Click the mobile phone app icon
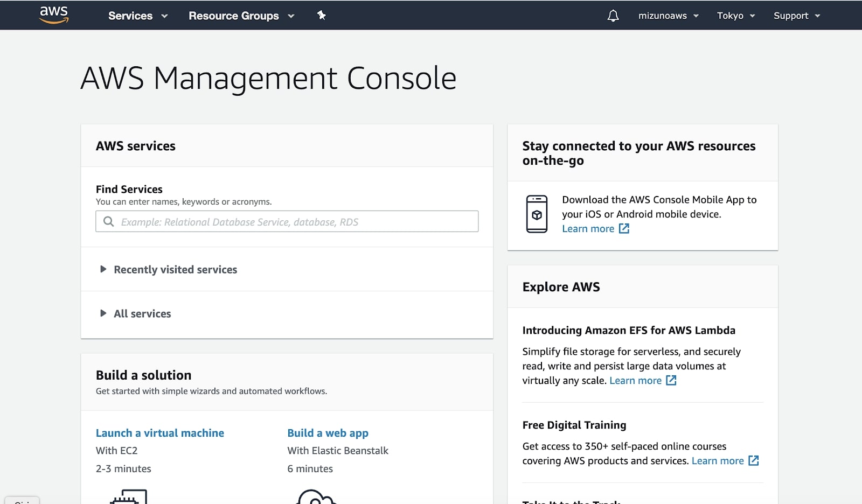This screenshot has height=504, width=862. [x=537, y=214]
